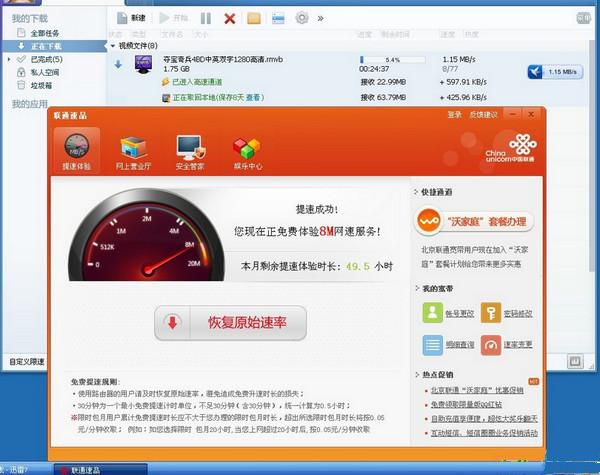The height and width of the screenshot is (475, 600).
Task: Click 接收 22.99MB text
Action: coord(383,82)
